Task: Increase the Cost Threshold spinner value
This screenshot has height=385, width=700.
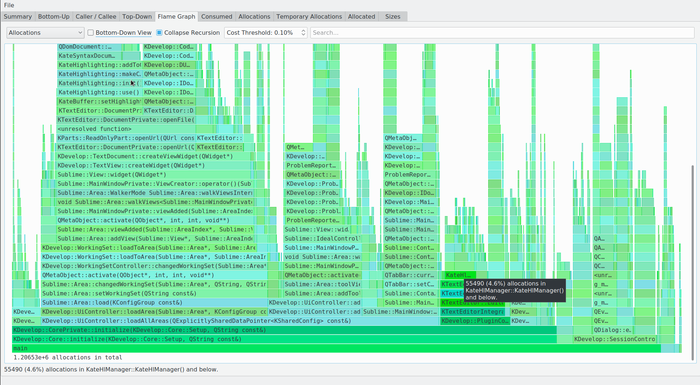Action: coord(303,30)
